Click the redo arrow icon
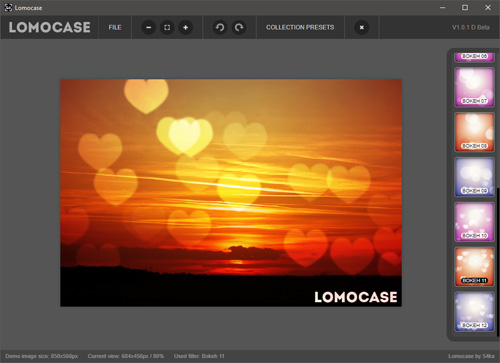This screenshot has width=500, height=363. pos(239,27)
